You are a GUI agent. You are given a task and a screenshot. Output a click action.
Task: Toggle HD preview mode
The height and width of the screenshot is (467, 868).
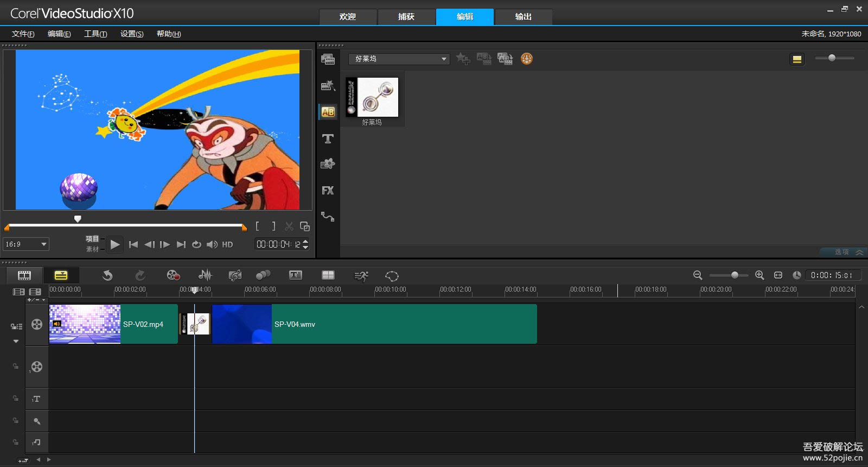[x=227, y=245]
